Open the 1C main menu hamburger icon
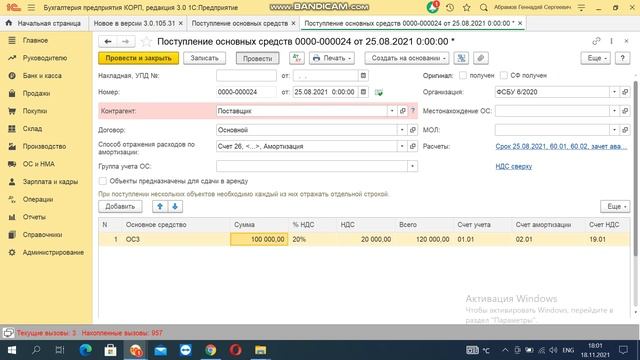The image size is (640, 360). coord(31,7)
